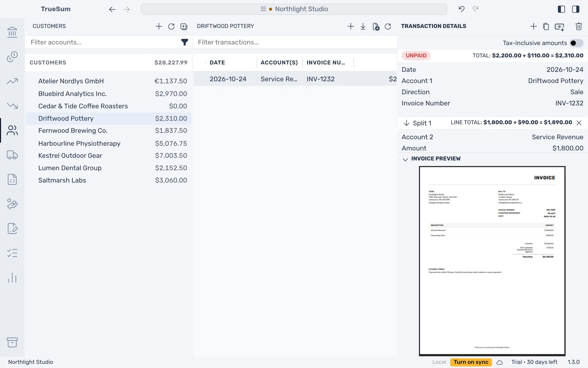Click the filter funnel icon
The height and width of the screenshot is (368, 588).
click(x=184, y=42)
